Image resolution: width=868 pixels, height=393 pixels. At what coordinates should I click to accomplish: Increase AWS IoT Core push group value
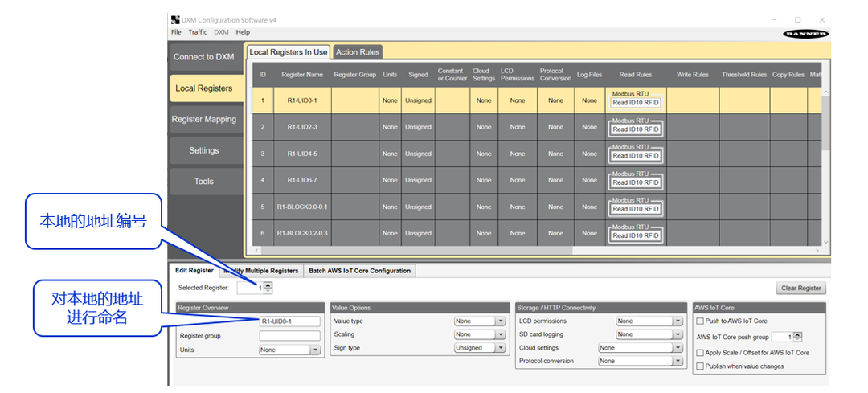pos(798,334)
